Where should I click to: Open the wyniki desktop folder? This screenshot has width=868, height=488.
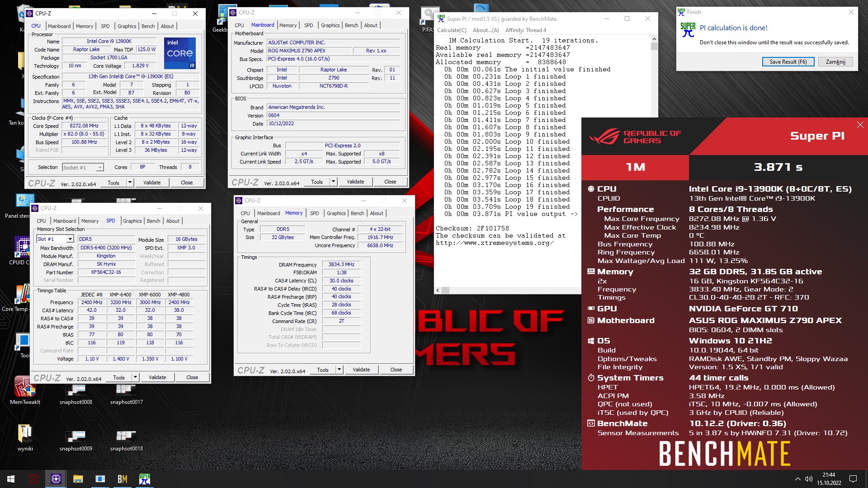point(25,437)
